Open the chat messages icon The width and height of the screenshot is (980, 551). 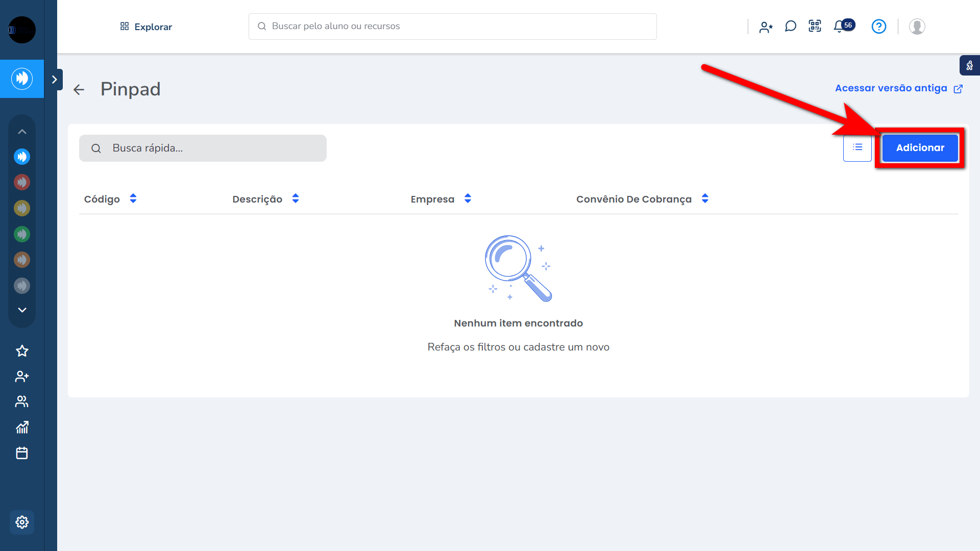(790, 27)
